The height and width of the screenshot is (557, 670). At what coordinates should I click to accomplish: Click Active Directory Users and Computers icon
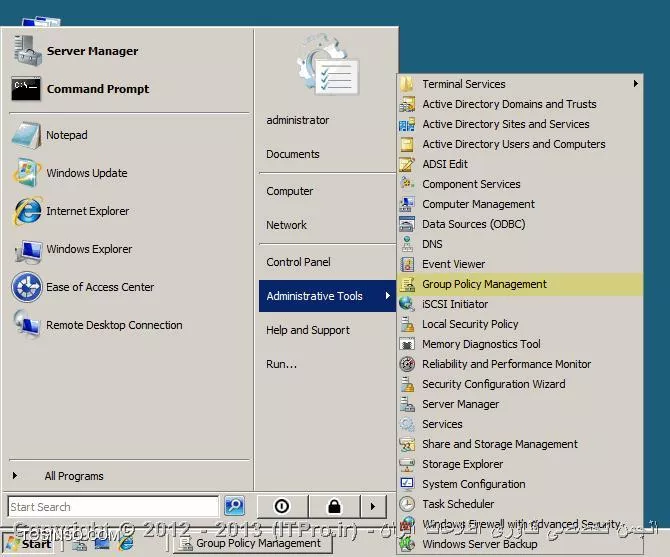407,144
